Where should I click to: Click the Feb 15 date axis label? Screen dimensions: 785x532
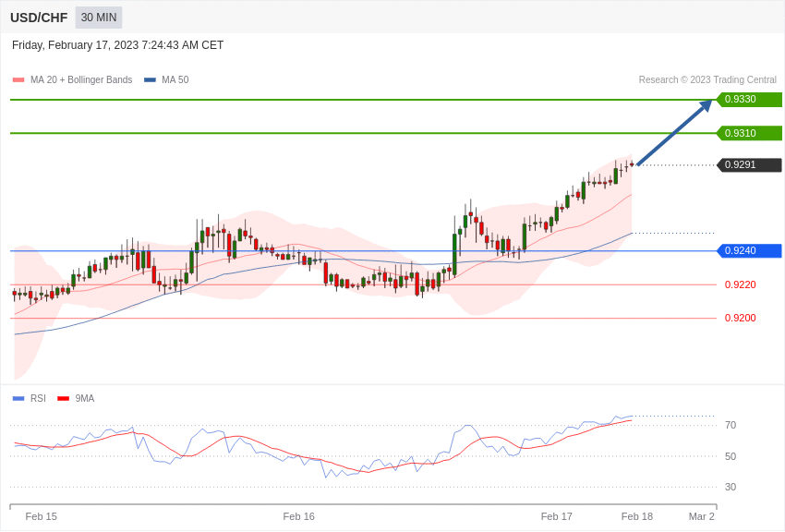(41, 516)
